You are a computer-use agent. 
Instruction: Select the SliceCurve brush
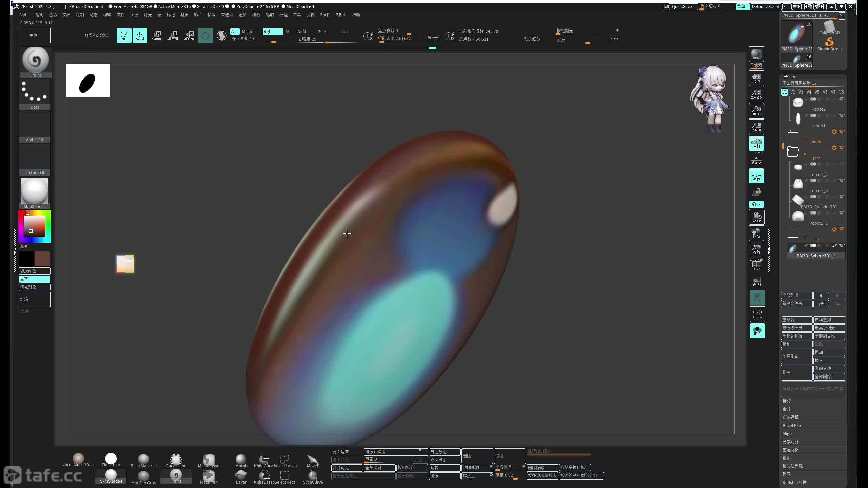pos(313,477)
